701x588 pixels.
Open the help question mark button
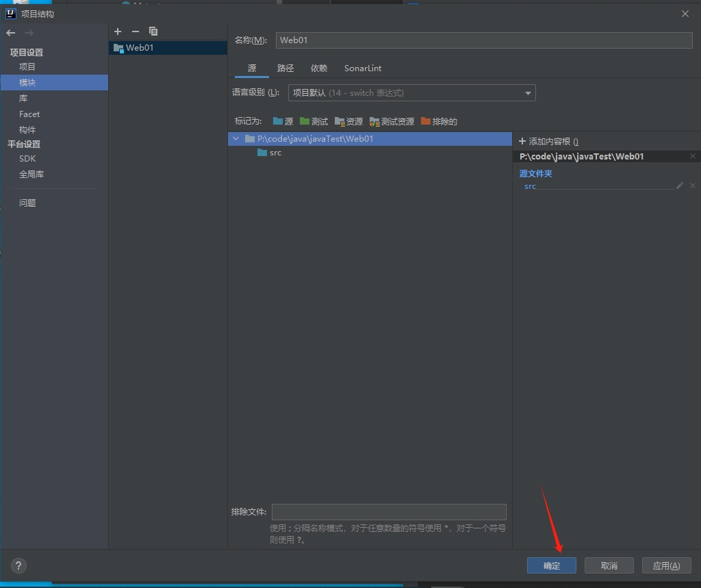(18, 565)
